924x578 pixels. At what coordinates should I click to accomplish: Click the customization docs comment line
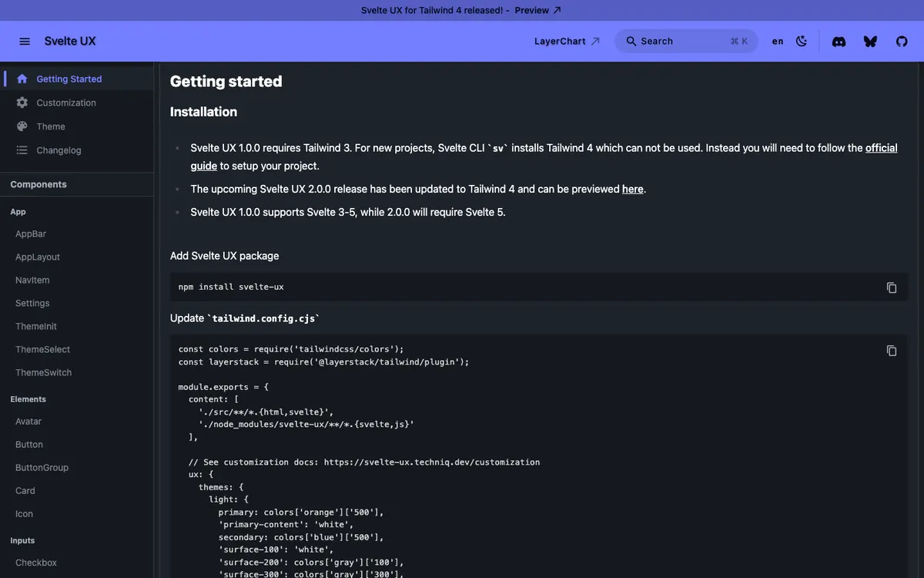coord(364,462)
